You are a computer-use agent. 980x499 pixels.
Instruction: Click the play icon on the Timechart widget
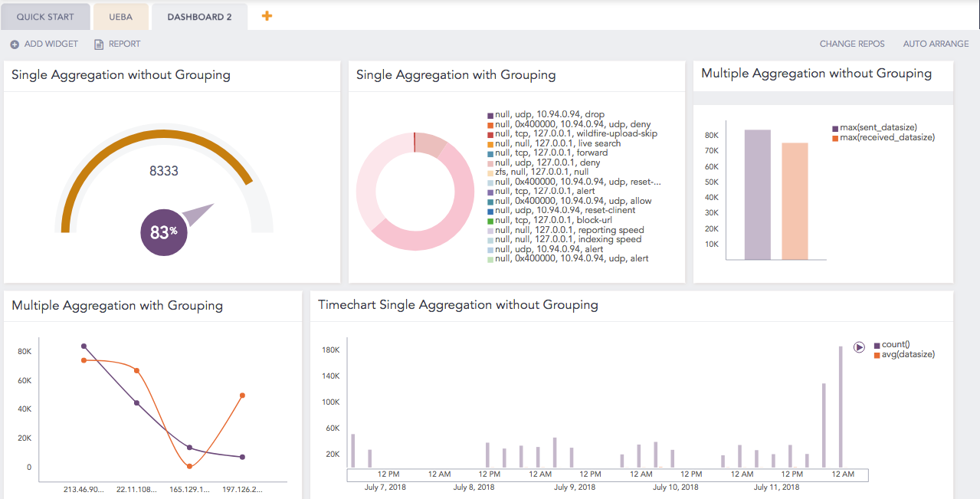click(860, 346)
